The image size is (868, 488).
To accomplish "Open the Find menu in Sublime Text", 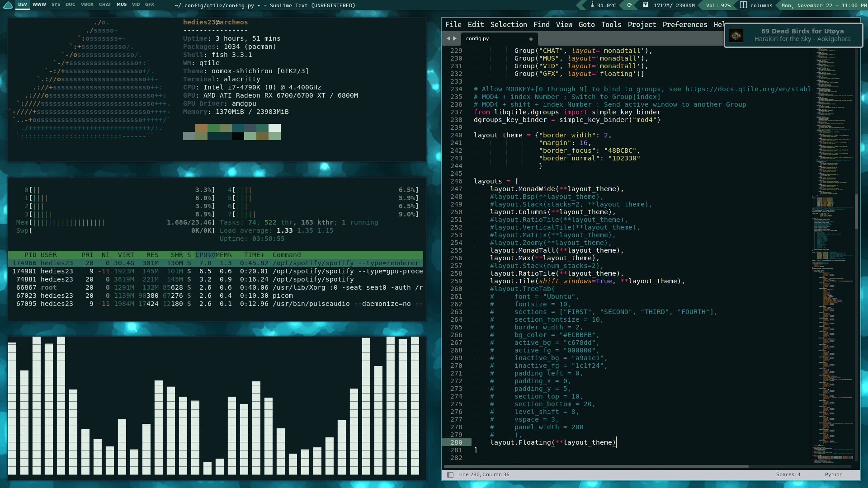I will (x=541, y=24).
